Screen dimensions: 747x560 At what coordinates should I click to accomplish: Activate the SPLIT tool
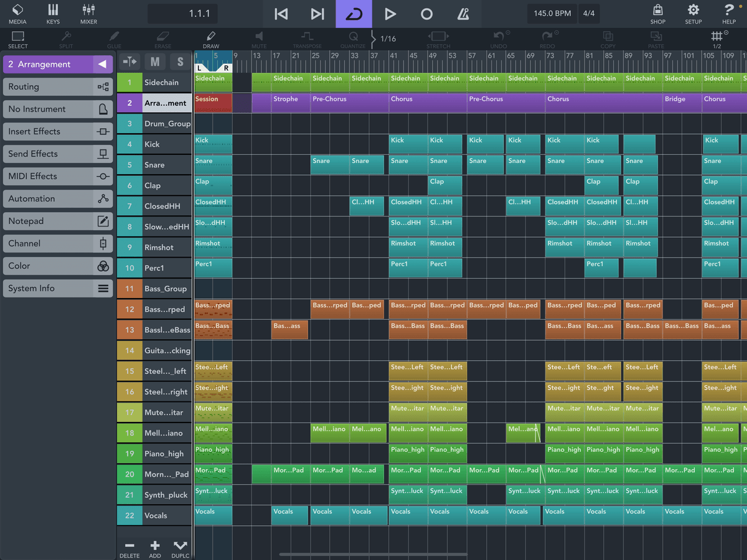[x=66, y=39]
